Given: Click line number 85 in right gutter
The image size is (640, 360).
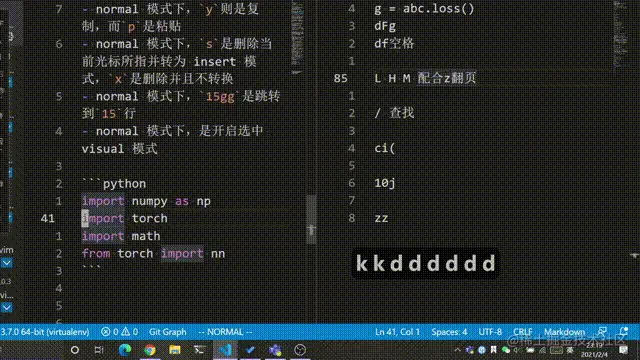Looking at the screenshot, I should [340, 78].
